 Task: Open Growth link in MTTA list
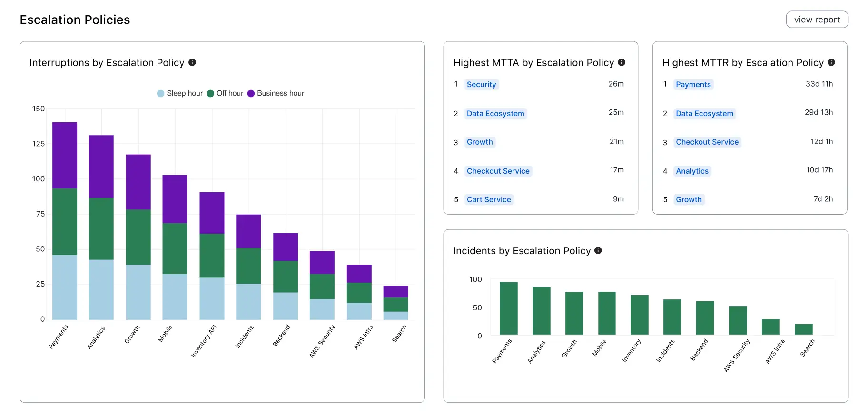pyautogui.click(x=480, y=142)
